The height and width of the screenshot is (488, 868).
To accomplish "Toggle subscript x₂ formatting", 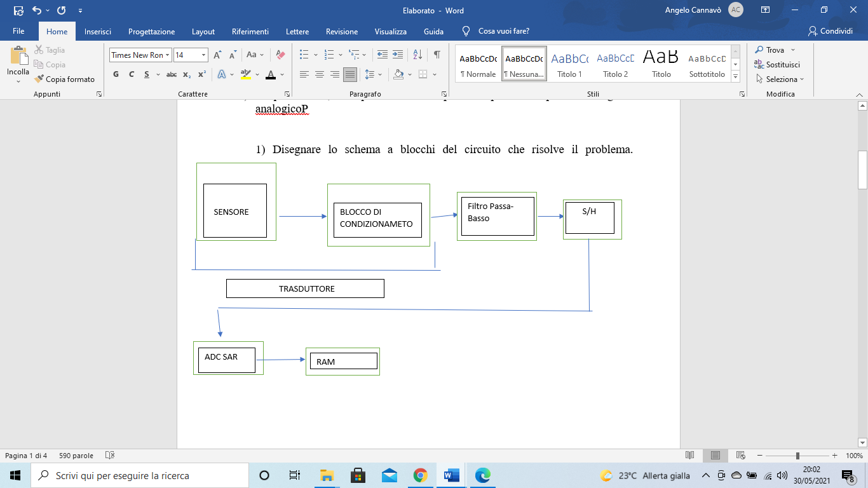I will pos(187,74).
